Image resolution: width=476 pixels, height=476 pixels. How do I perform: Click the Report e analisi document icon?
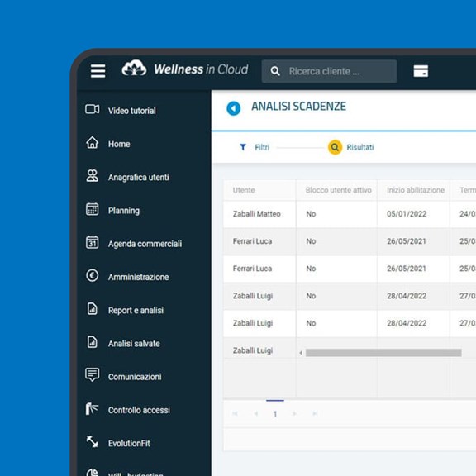pyautogui.click(x=92, y=309)
